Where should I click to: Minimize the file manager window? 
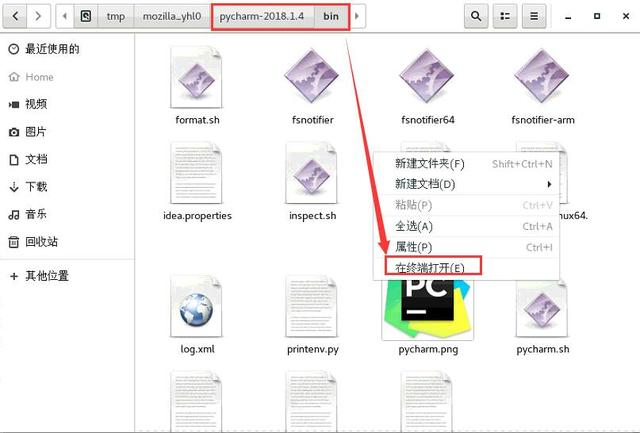[x=568, y=16]
